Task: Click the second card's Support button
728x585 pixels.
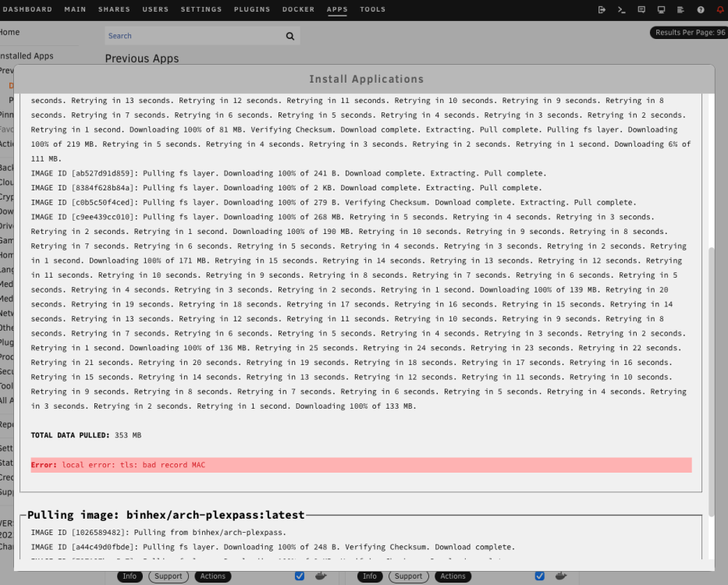Action: coord(409,576)
